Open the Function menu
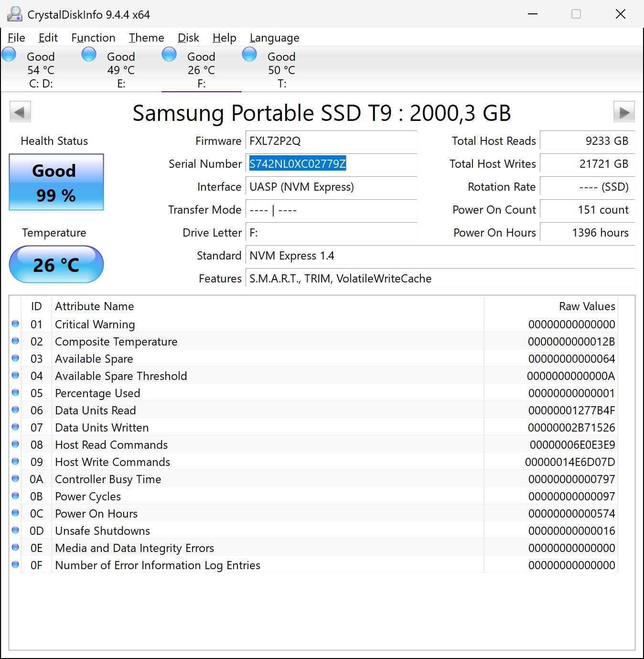The image size is (644, 659). pyautogui.click(x=93, y=38)
